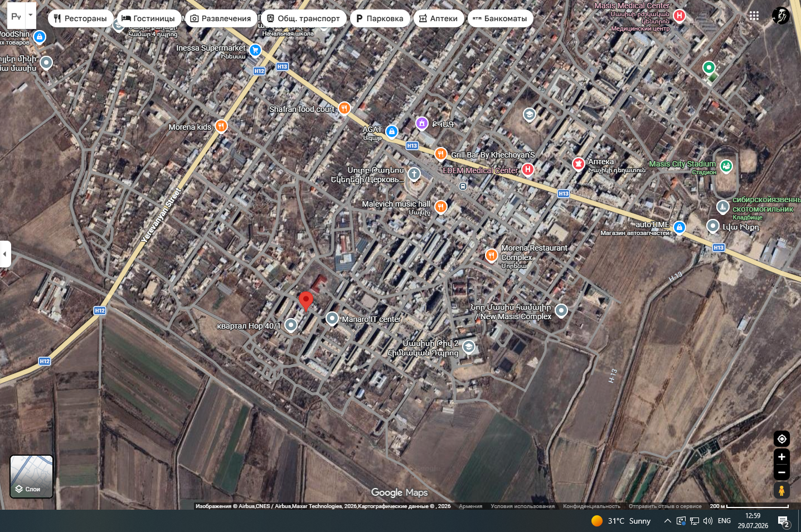This screenshot has width=801, height=532.
Task: Select the Malevich music hall pin
Action: [x=440, y=207]
